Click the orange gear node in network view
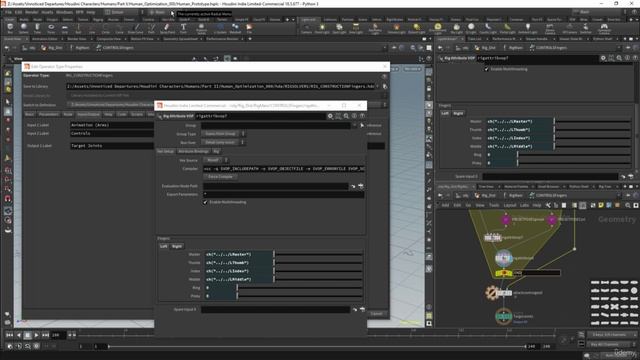This screenshot has width=640, height=360. coord(492,293)
